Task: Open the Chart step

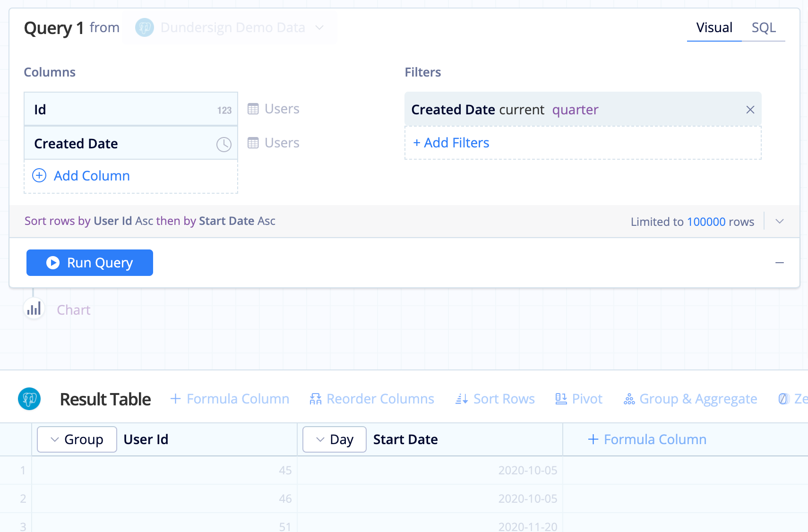Action: 73,310
